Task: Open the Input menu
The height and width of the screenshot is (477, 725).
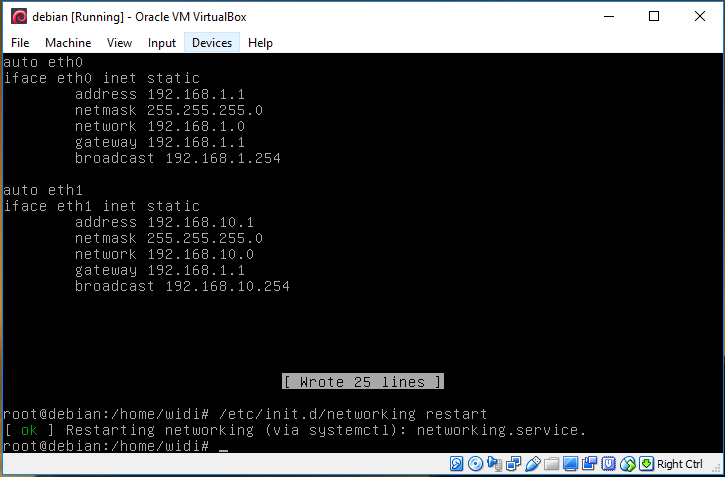Action: (162, 43)
